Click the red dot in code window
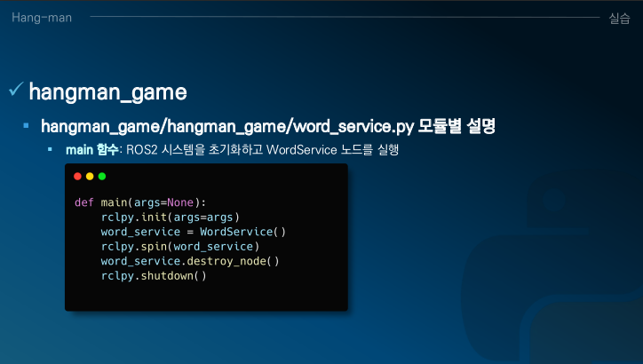This screenshot has width=643, height=364. [x=77, y=177]
